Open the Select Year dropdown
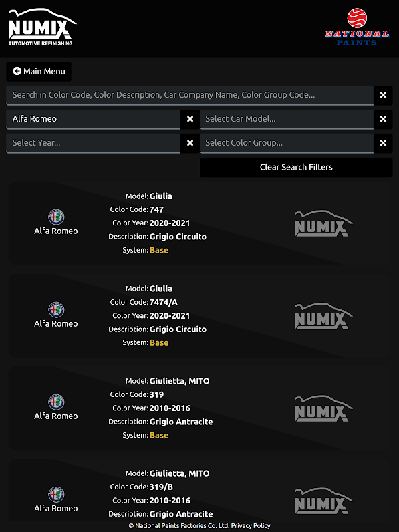399x532 pixels. [x=93, y=143]
